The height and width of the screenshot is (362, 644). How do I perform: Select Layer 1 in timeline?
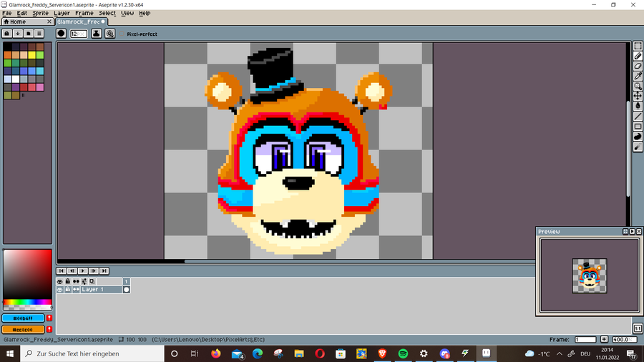101,290
